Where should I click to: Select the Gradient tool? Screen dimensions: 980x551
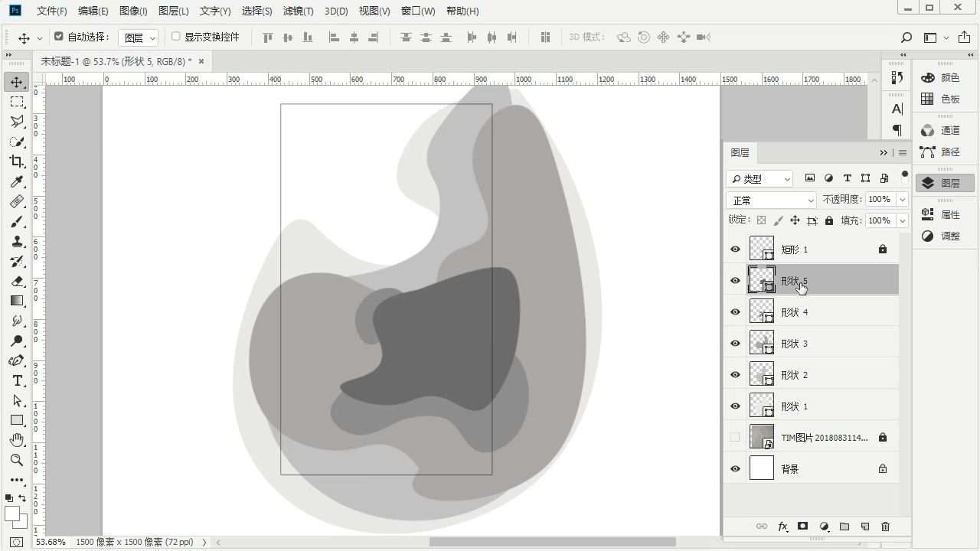click(x=17, y=301)
